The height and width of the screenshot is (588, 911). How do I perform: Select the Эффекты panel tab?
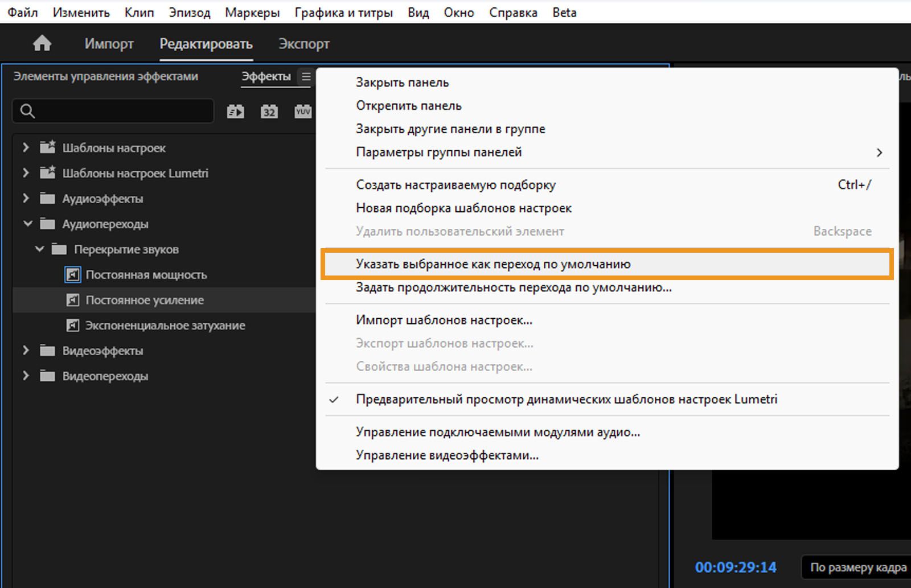click(x=266, y=76)
